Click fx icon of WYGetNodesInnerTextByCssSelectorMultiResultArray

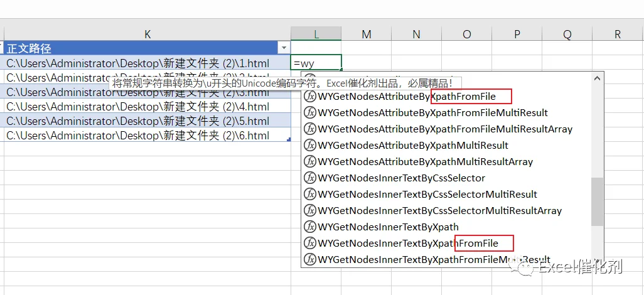coord(310,211)
